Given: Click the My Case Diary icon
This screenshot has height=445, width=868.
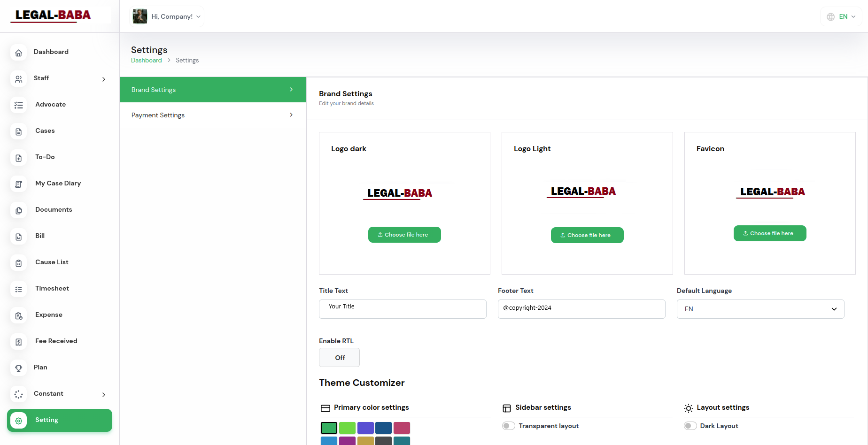Looking at the screenshot, I should coord(19,184).
